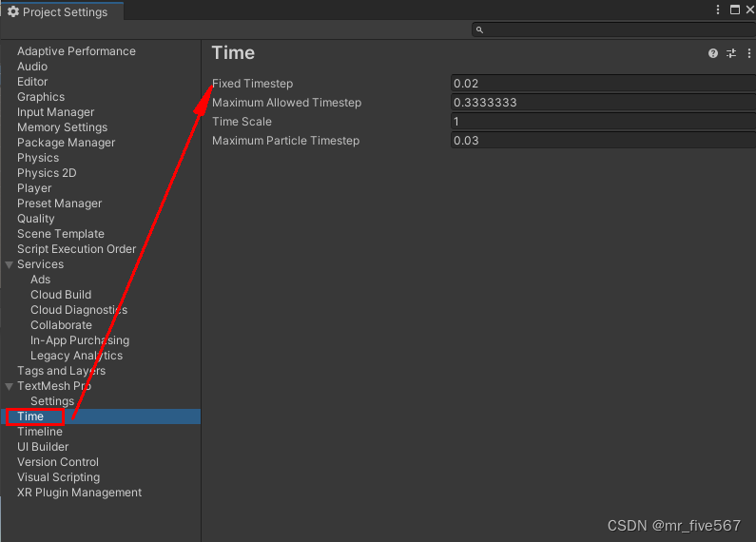Select In-App Purchasing settings

[x=80, y=340]
